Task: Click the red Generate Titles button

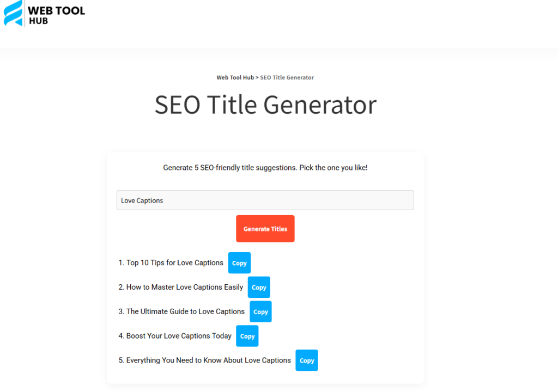Action: click(x=265, y=229)
